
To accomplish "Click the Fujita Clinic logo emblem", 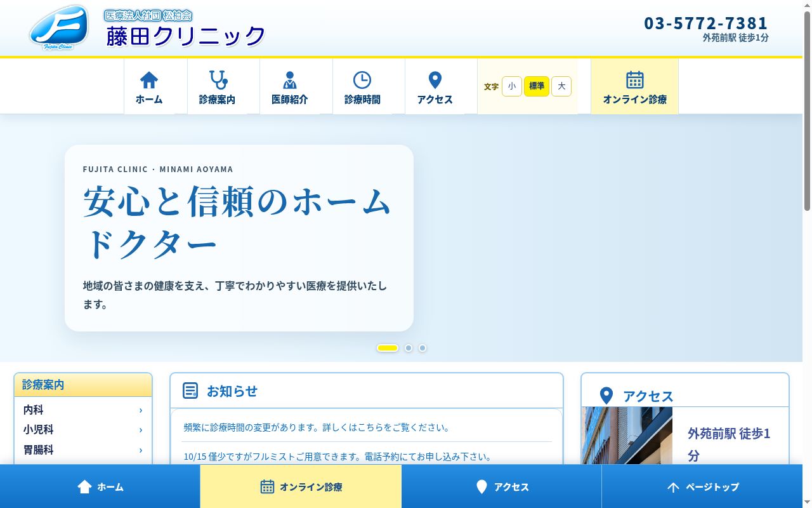I will coord(59,27).
